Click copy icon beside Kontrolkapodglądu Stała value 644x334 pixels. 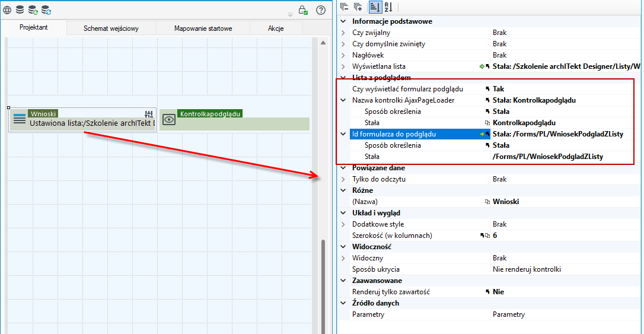coord(487,123)
